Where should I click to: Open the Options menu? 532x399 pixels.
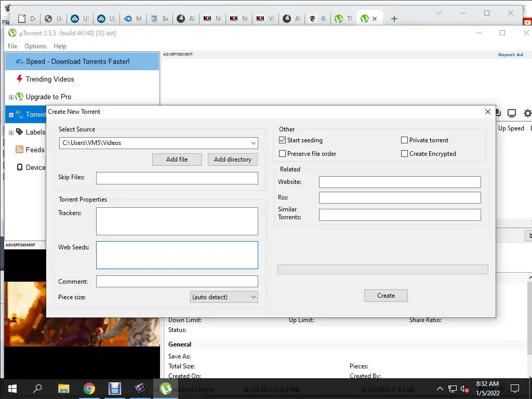[35, 46]
